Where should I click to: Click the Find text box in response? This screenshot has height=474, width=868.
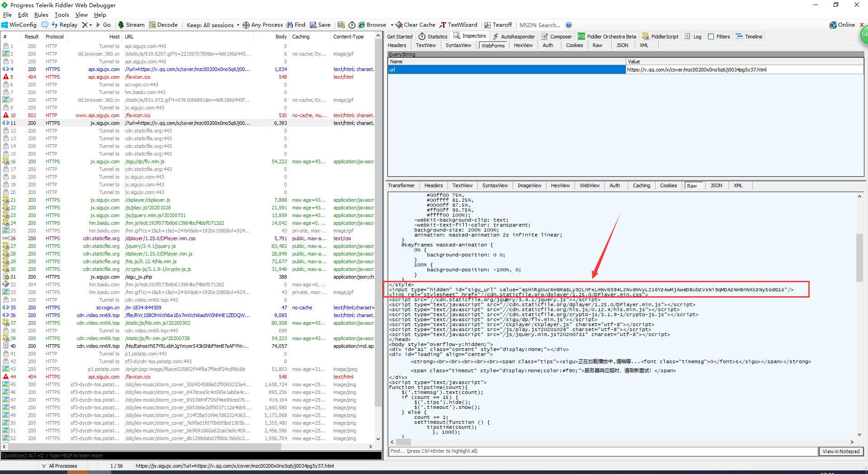pos(603,451)
